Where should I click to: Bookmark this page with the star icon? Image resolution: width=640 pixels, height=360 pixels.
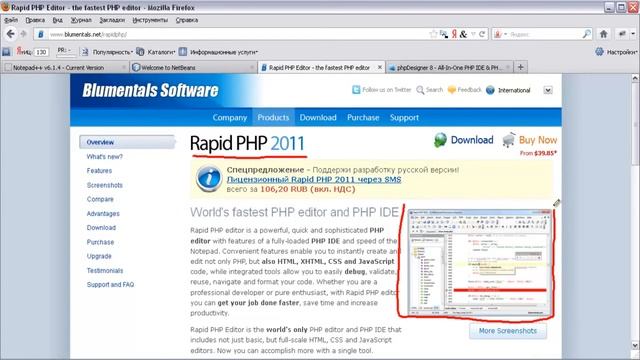pyautogui.click(x=433, y=34)
